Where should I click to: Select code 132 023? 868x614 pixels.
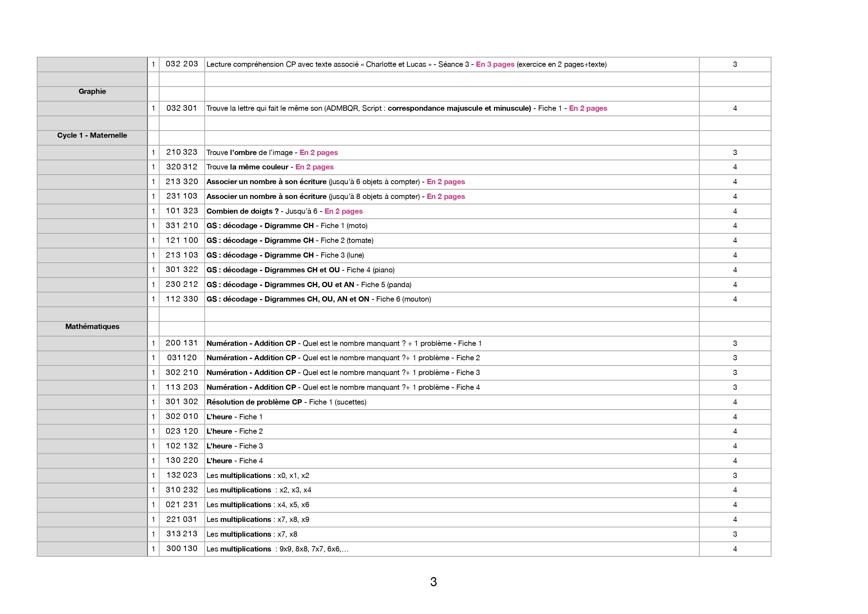(x=182, y=475)
